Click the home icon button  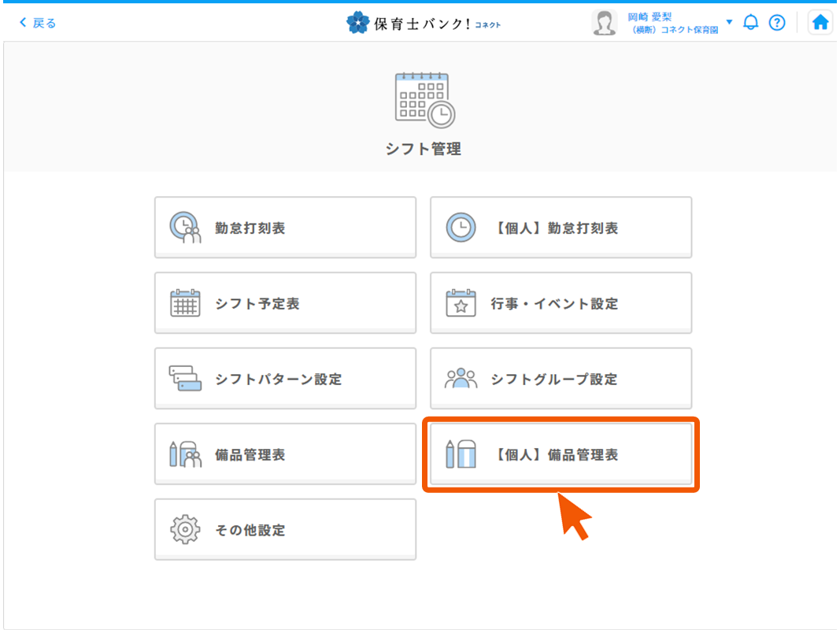click(820, 23)
